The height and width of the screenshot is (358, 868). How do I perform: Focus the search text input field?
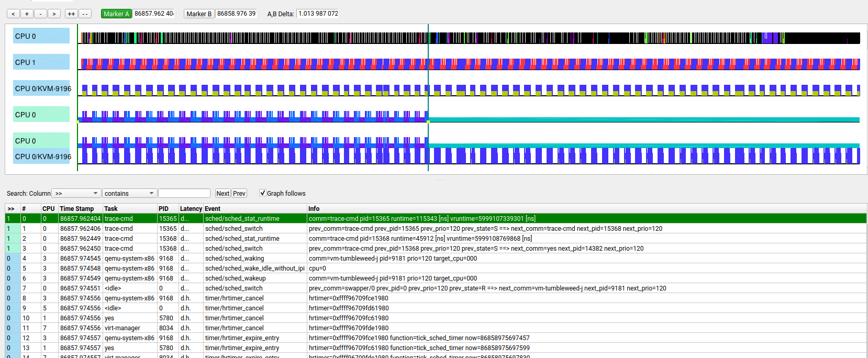[x=184, y=193]
